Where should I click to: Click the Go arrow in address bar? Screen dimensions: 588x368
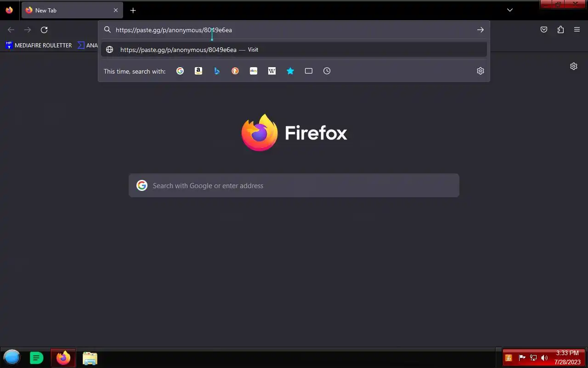pos(480,30)
